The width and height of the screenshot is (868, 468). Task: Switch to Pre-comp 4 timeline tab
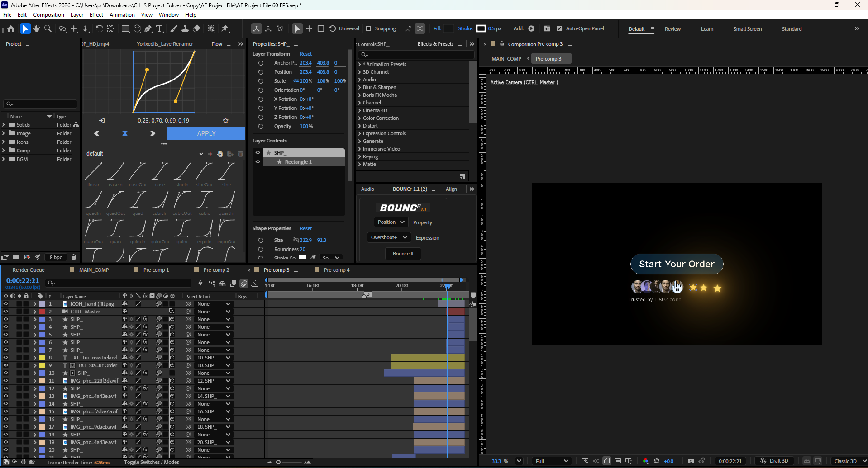tap(337, 270)
